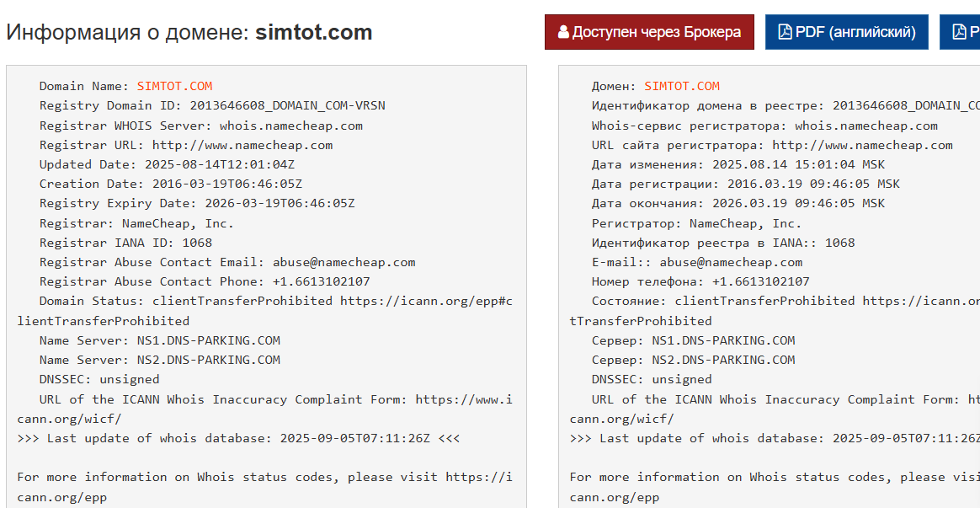Click the Registry Expiry Date value
Viewport: 980px width, 508px height.
coord(275,203)
